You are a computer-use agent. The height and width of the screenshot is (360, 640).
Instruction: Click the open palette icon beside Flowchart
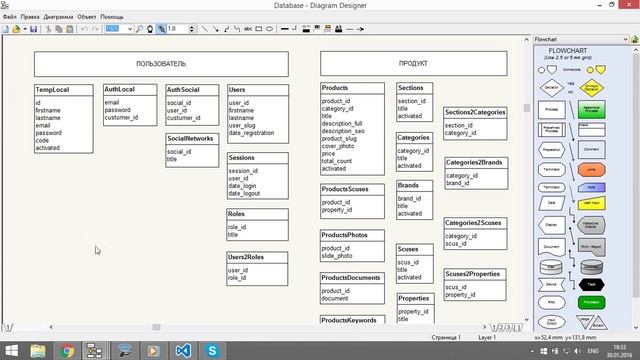point(634,39)
